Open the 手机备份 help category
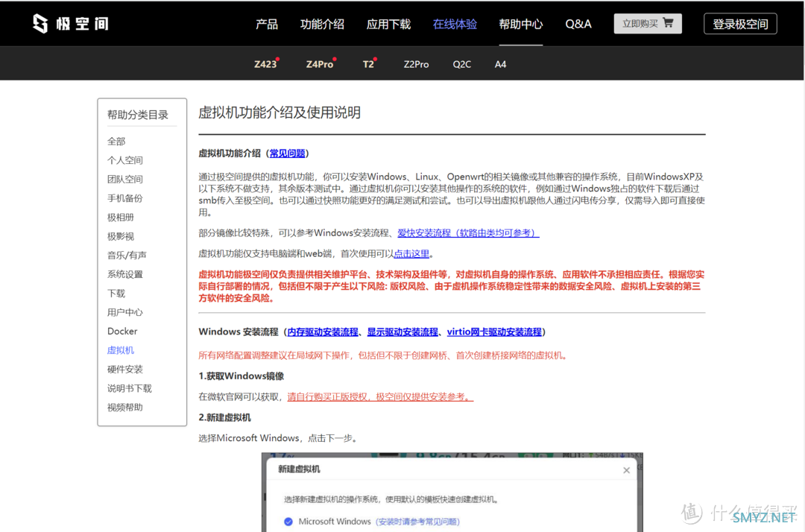 coord(124,198)
